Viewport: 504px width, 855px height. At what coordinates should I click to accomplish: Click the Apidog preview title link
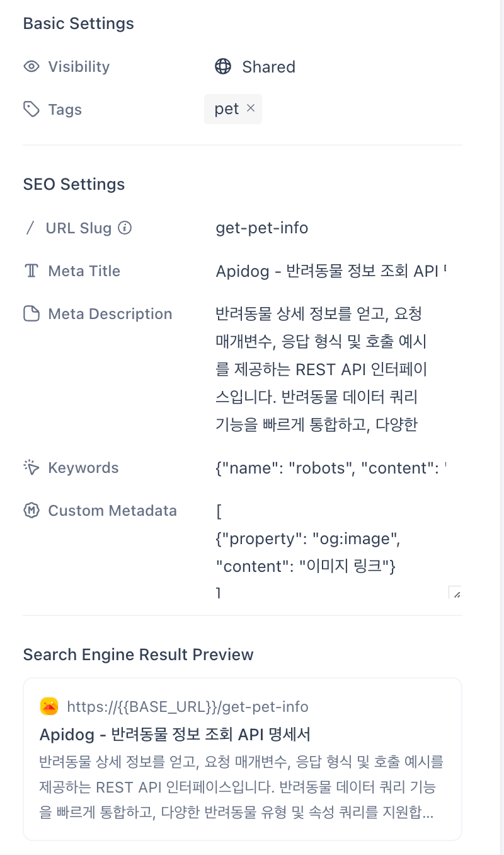click(175, 735)
